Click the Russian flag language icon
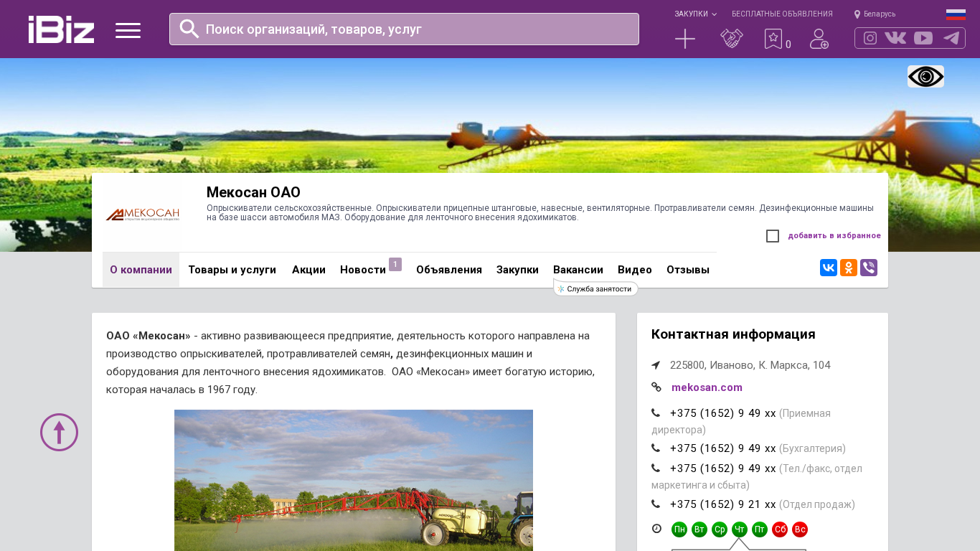 coord(956,14)
